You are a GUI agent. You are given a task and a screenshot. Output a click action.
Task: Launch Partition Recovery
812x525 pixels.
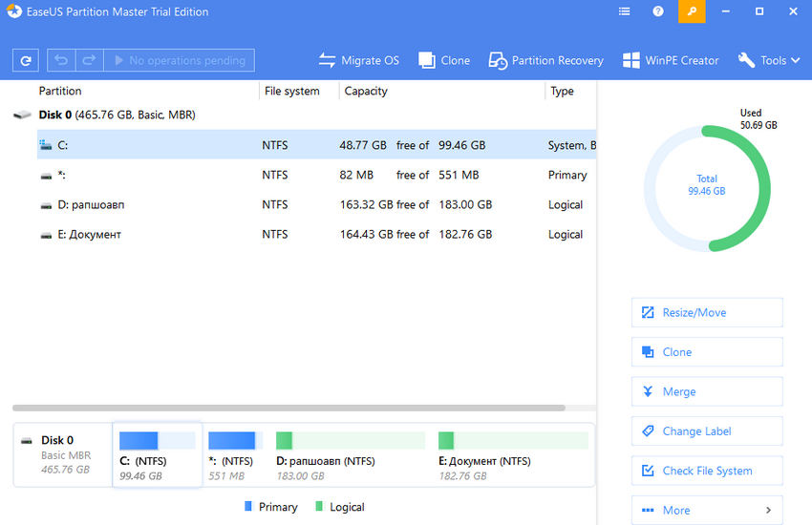coord(545,60)
